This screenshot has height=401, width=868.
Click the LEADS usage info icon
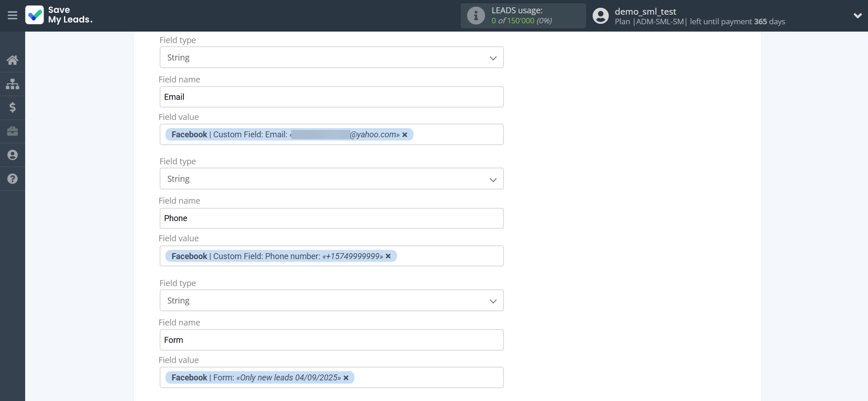point(476,16)
